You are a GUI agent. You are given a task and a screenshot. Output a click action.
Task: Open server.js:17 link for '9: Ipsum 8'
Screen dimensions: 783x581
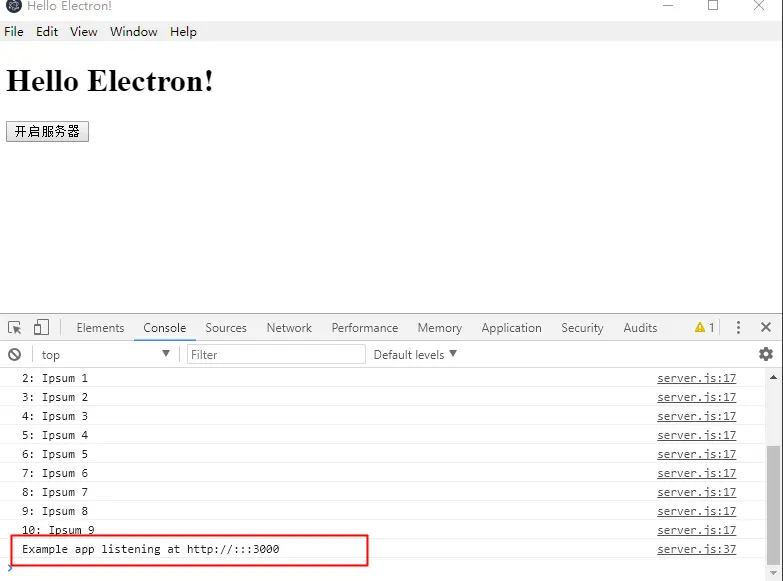(x=697, y=511)
